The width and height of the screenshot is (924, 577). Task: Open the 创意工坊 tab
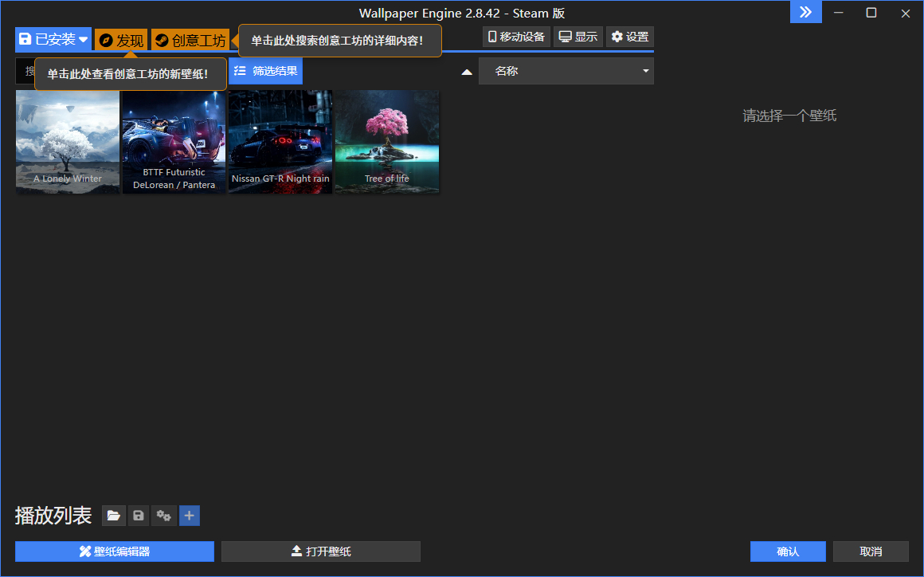(x=190, y=40)
